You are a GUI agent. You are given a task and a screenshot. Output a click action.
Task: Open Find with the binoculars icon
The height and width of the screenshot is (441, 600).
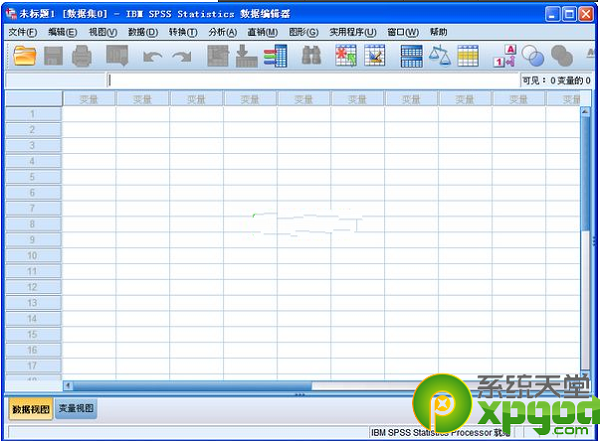click(311, 56)
